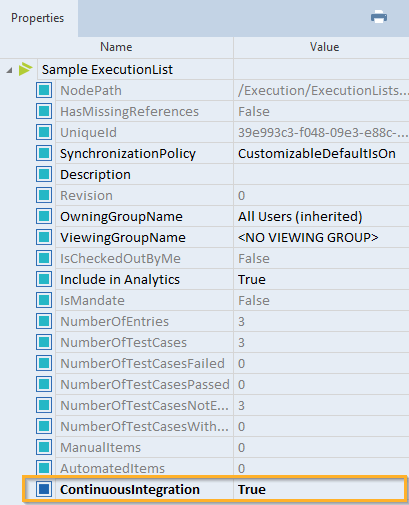
Task: Click the teal icon beside NodePath
Action: click(44, 90)
